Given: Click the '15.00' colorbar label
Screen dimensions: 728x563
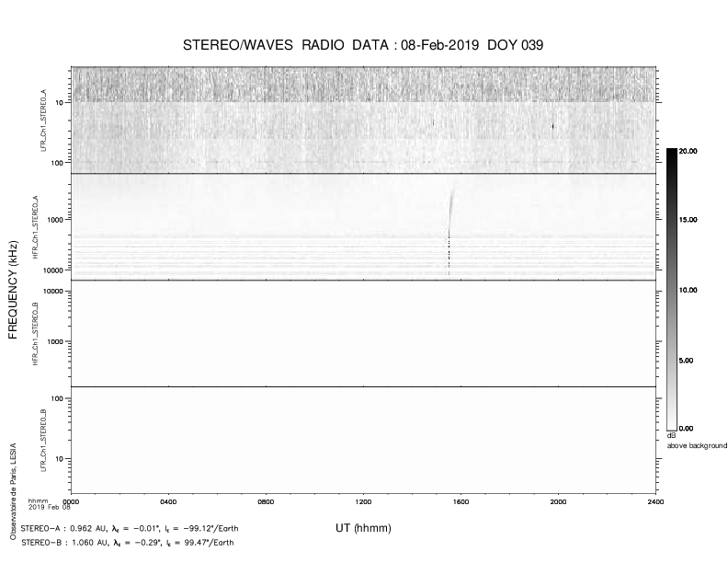Looking at the screenshot, I should [688, 220].
